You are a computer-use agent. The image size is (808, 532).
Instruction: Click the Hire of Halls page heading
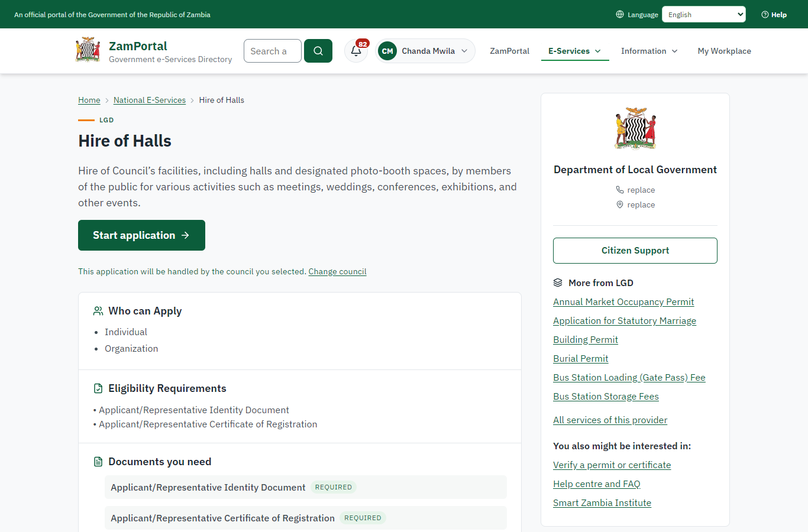point(125,141)
